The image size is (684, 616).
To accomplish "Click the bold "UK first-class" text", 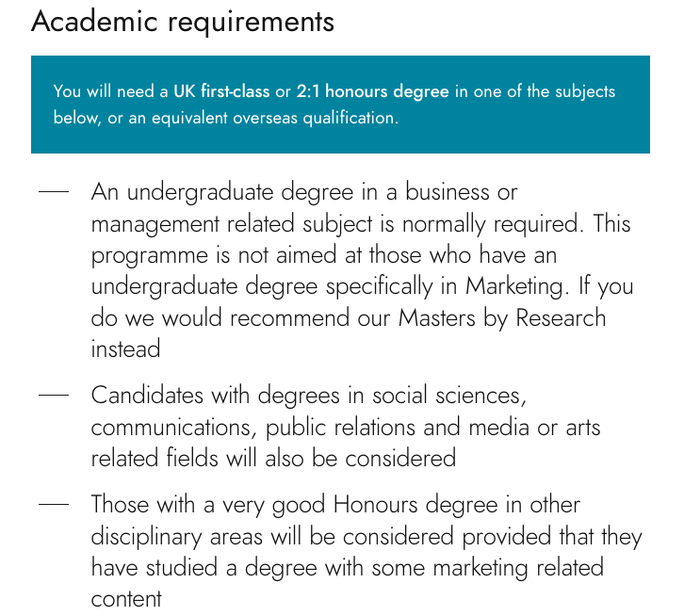I will coord(222,91).
